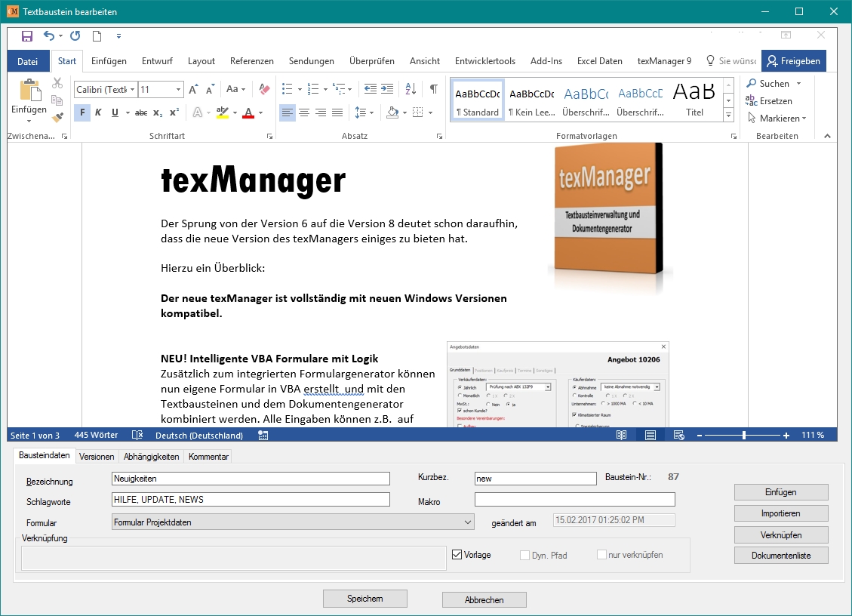Viewport: 852px width, 616px height.
Task: Open the font size dropdown
Action: (x=180, y=88)
